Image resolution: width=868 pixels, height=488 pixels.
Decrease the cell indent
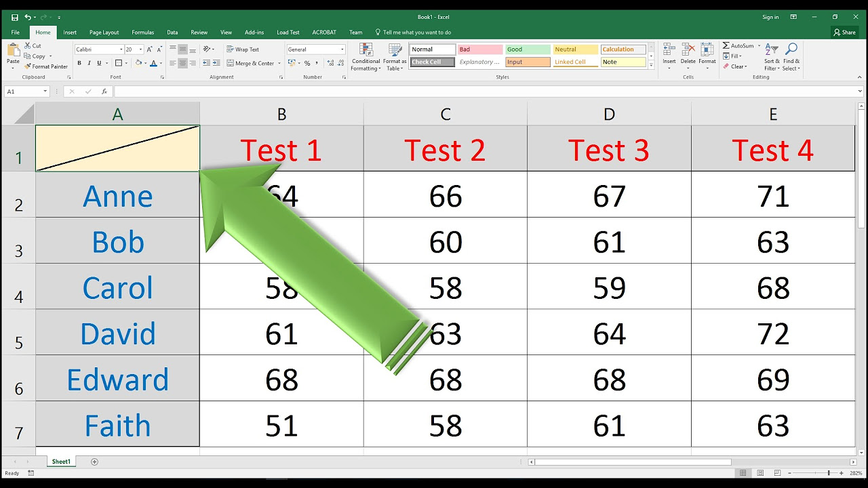(x=205, y=63)
